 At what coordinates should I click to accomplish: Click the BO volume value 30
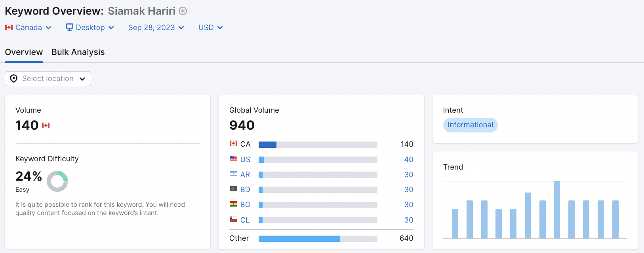(409, 205)
